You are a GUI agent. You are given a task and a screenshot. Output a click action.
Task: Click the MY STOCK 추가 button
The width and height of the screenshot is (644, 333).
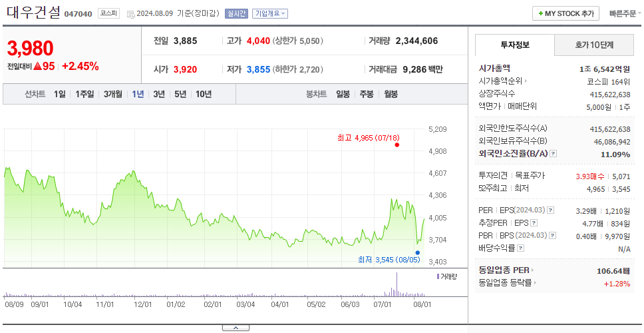pyautogui.click(x=566, y=13)
